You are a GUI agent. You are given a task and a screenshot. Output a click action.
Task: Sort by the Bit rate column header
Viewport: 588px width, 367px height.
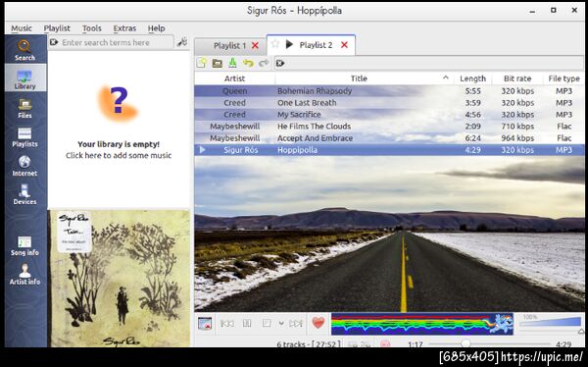tap(517, 79)
